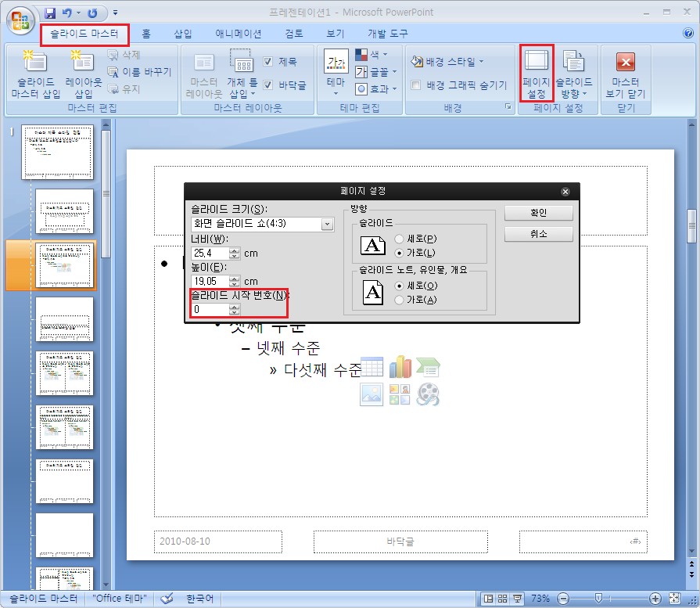Image resolution: width=700 pixels, height=608 pixels.
Task: Insert a new layout (레이아웃 삽입)
Action: pyautogui.click(x=84, y=74)
